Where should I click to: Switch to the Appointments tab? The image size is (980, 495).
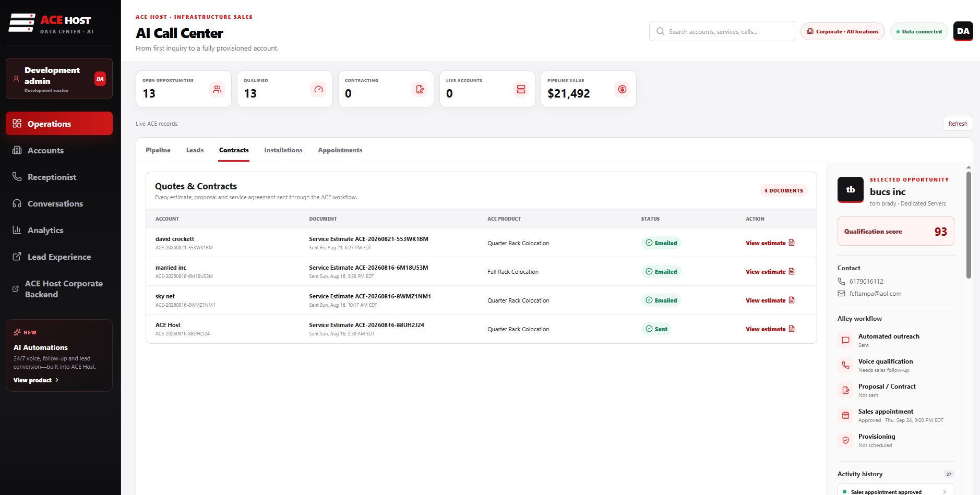[x=340, y=150]
